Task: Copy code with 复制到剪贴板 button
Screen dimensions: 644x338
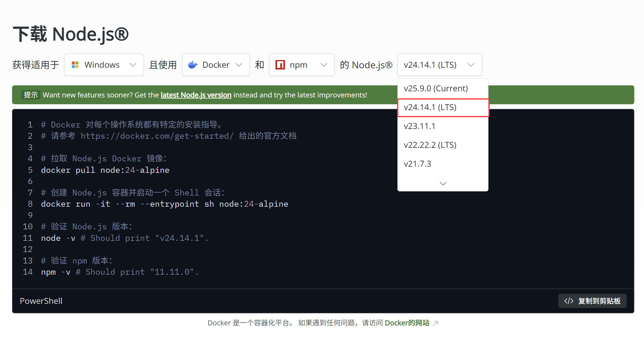Action: click(x=592, y=301)
